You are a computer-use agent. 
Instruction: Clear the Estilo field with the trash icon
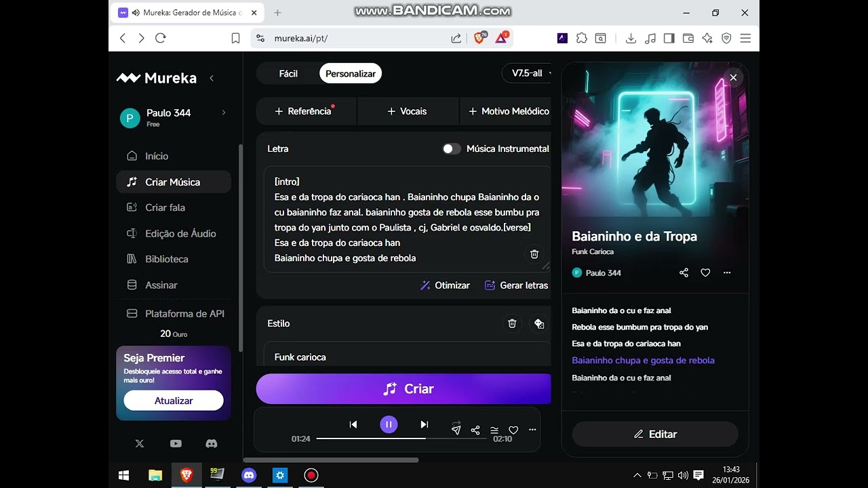512,323
